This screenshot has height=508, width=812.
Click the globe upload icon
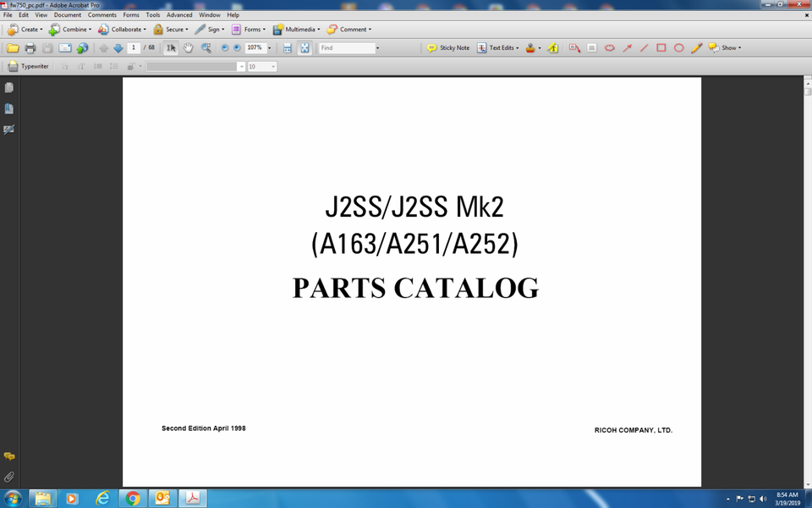[x=82, y=48]
